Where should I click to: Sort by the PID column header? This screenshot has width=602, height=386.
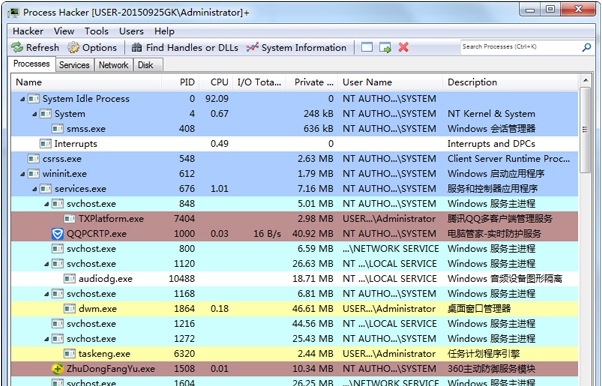(180, 82)
